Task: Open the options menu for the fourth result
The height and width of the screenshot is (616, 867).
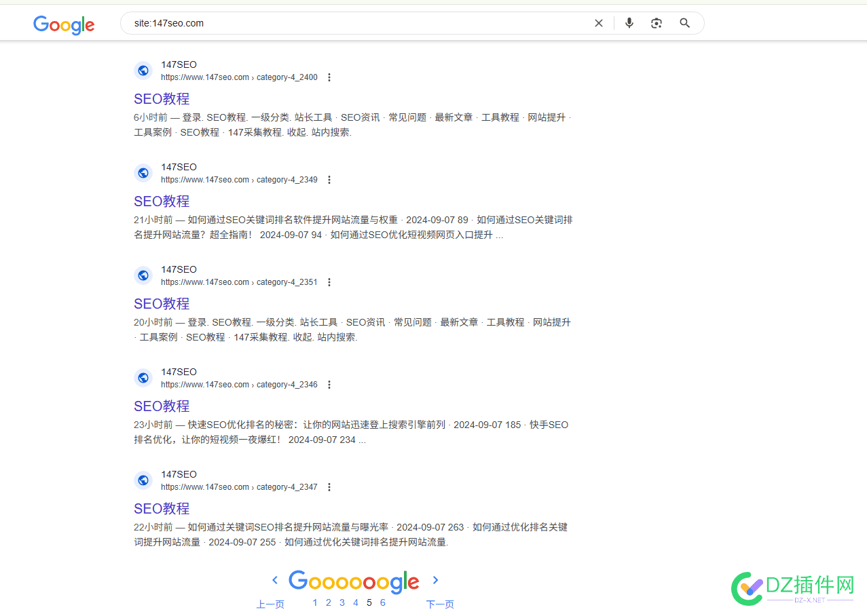Action: pyautogui.click(x=329, y=385)
